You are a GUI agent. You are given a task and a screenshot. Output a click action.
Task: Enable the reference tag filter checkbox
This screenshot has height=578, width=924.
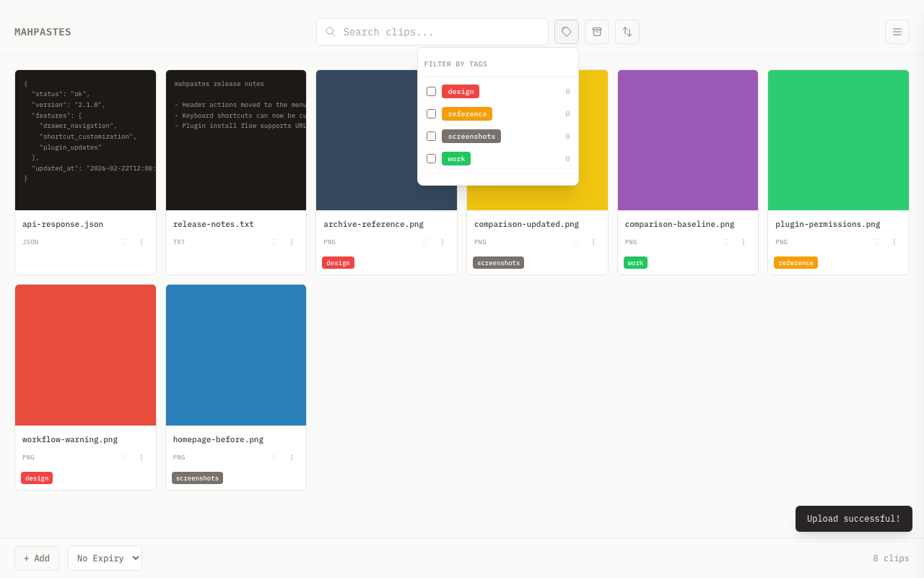(432, 114)
